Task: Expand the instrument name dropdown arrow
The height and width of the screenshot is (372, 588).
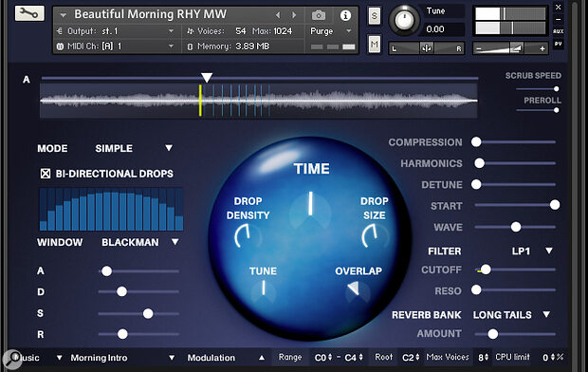Action: (x=63, y=15)
